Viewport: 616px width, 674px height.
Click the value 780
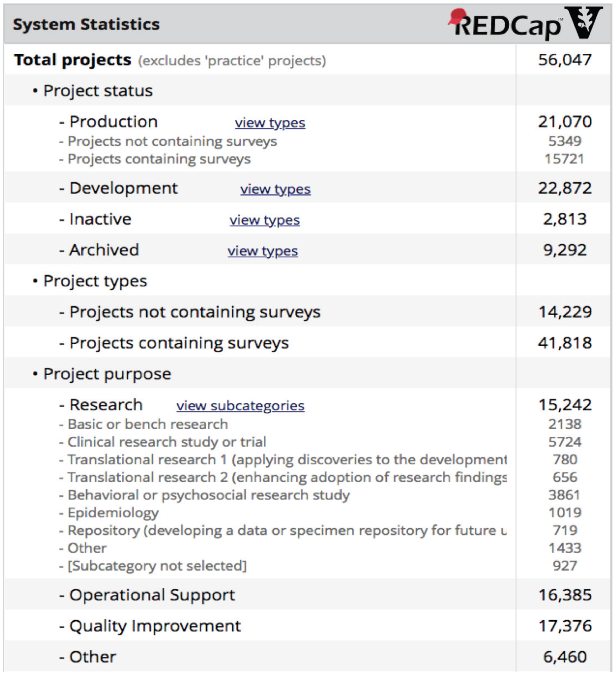pyautogui.click(x=564, y=460)
